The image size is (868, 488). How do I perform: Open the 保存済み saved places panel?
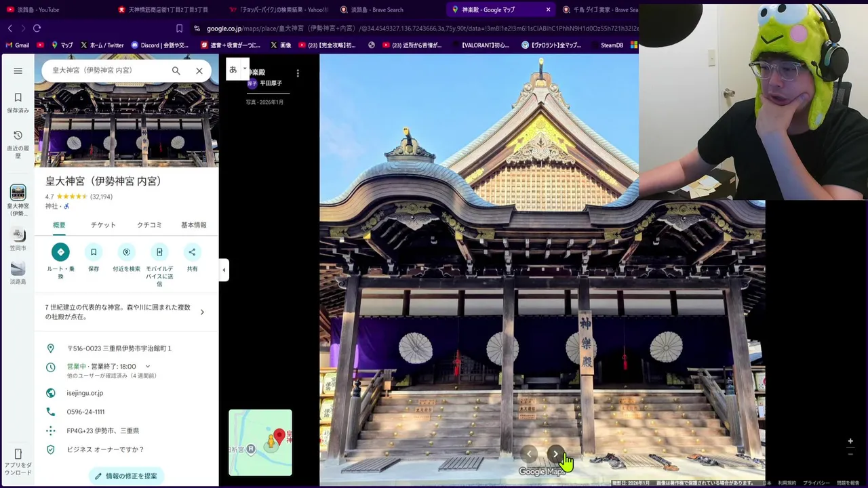(x=18, y=102)
